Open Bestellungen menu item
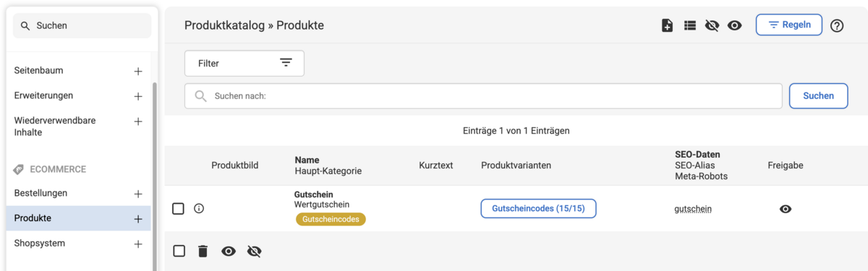The height and width of the screenshot is (271, 868). pyautogui.click(x=41, y=194)
